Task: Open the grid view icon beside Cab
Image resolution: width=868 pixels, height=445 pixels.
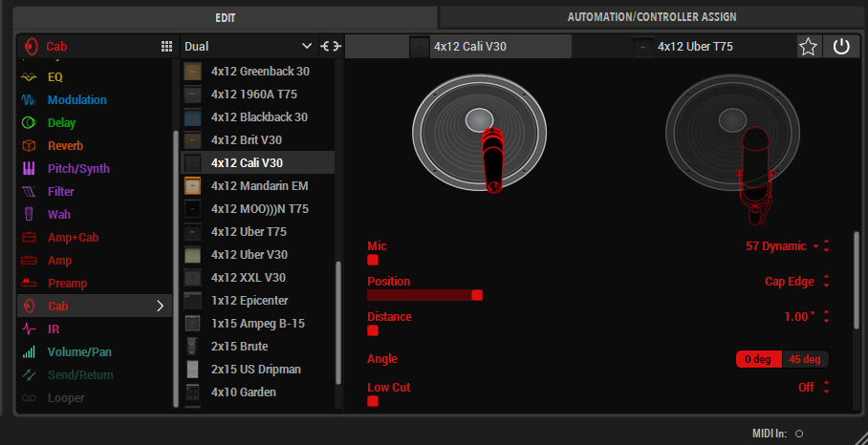Action: click(x=166, y=47)
